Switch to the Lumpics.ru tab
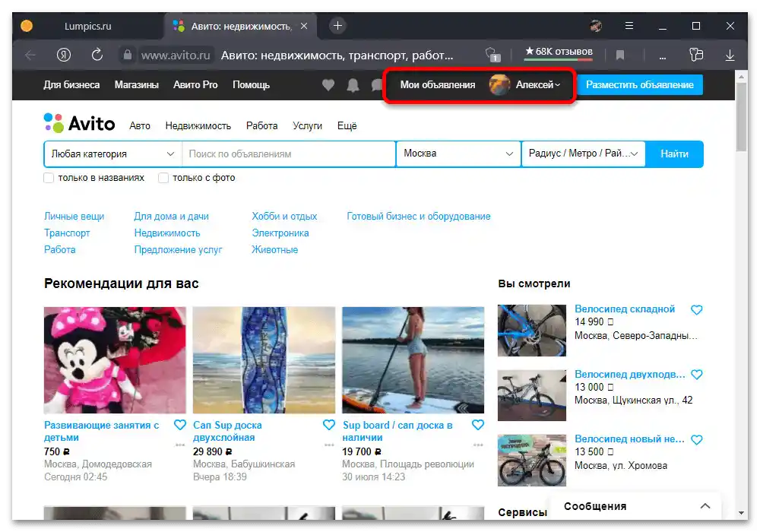 click(x=87, y=26)
